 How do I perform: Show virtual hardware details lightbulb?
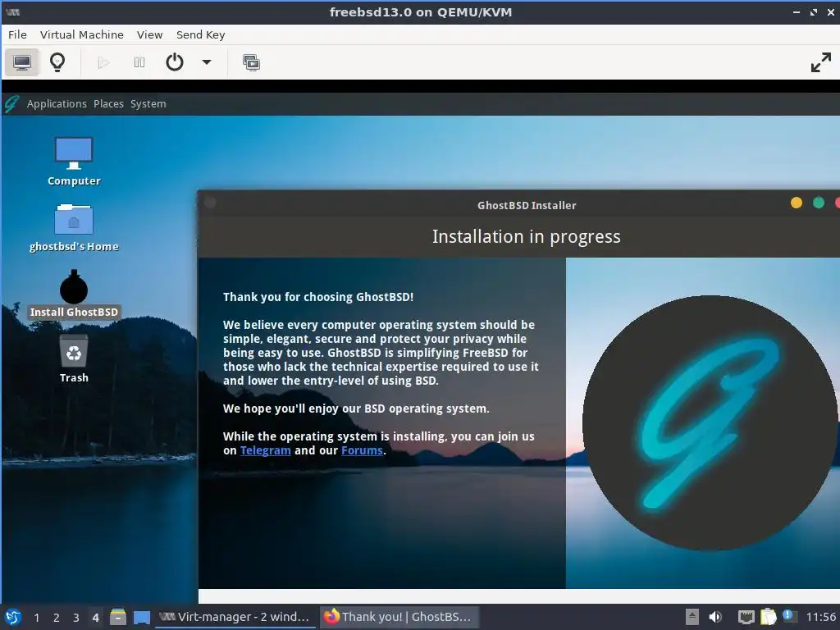pyautogui.click(x=57, y=62)
